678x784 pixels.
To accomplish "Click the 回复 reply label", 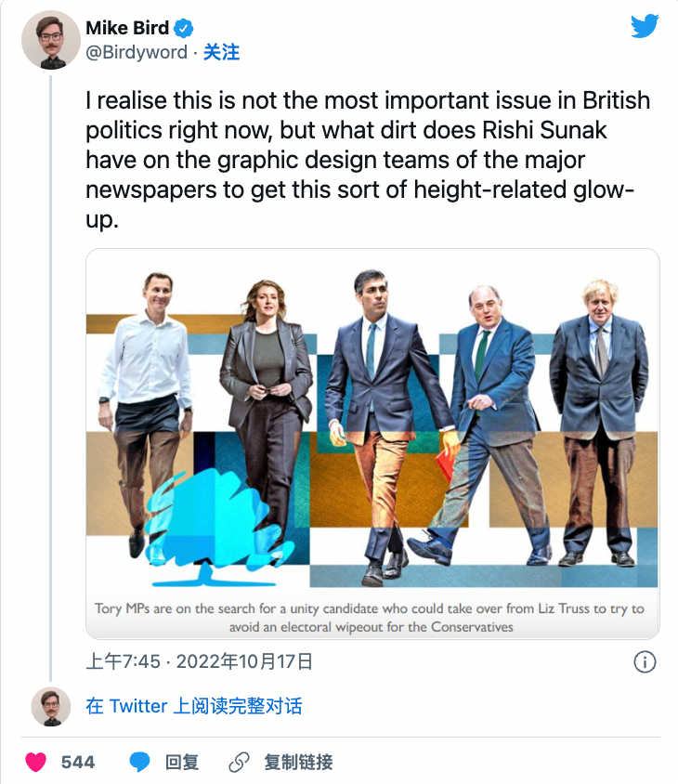I will click(x=182, y=763).
